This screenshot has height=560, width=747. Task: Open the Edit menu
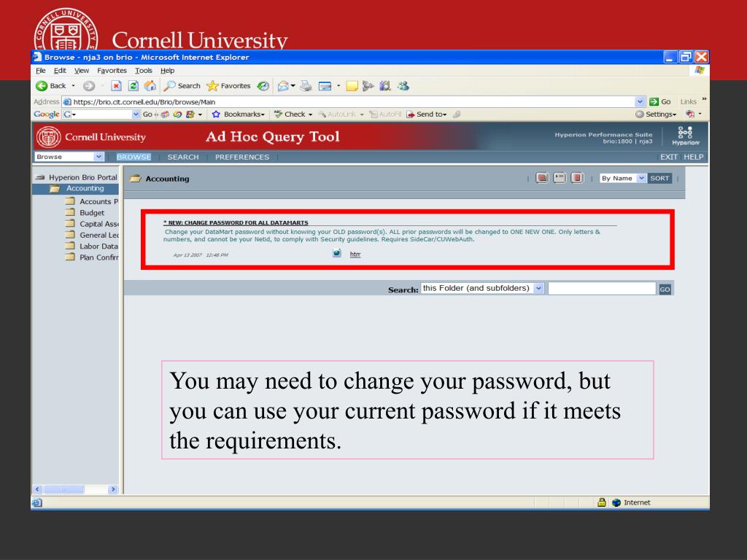[60, 71]
